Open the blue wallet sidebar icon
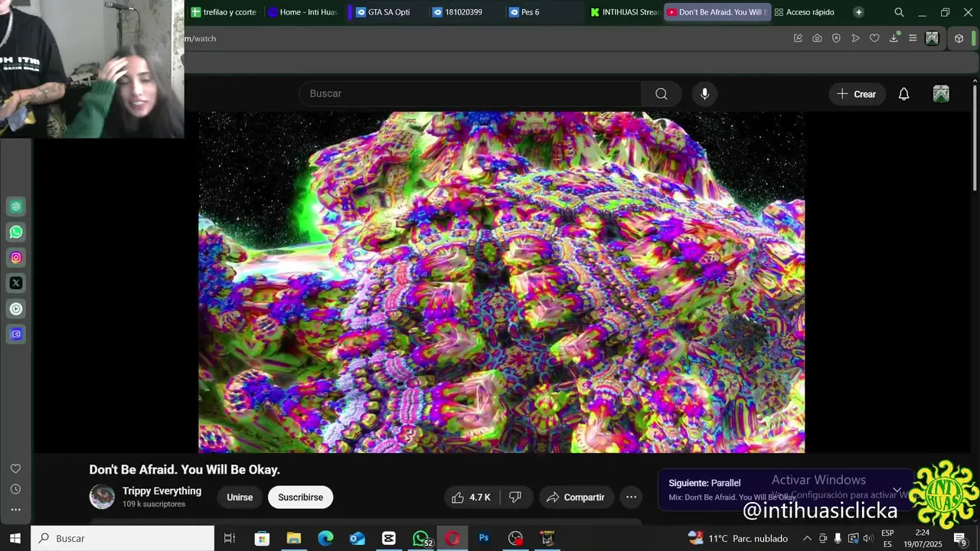Screen dimensions: 980x551 pos(16,334)
